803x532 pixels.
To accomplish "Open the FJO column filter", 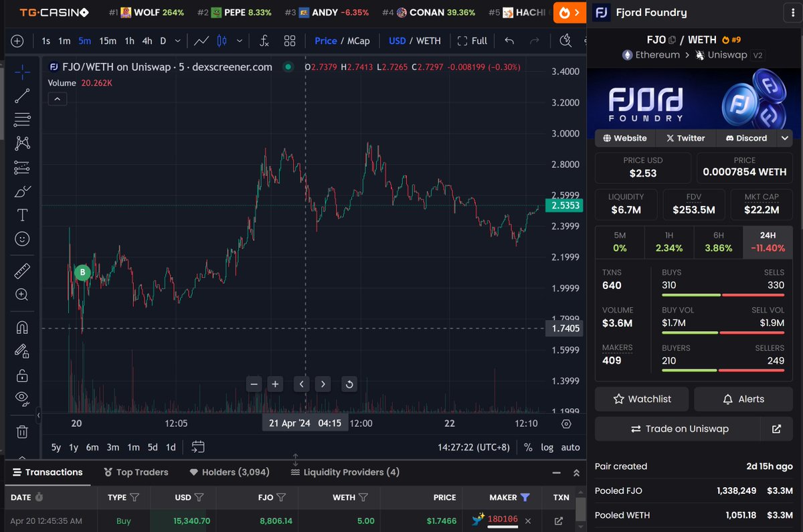I will [x=281, y=497].
